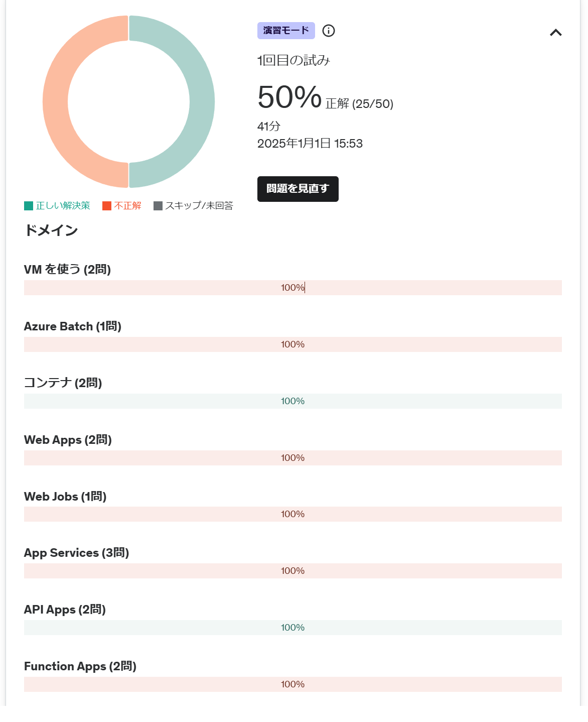Click the 正しい解決策 legend label text
Image resolution: width=588 pixels, height=722 pixels.
[63, 206]
